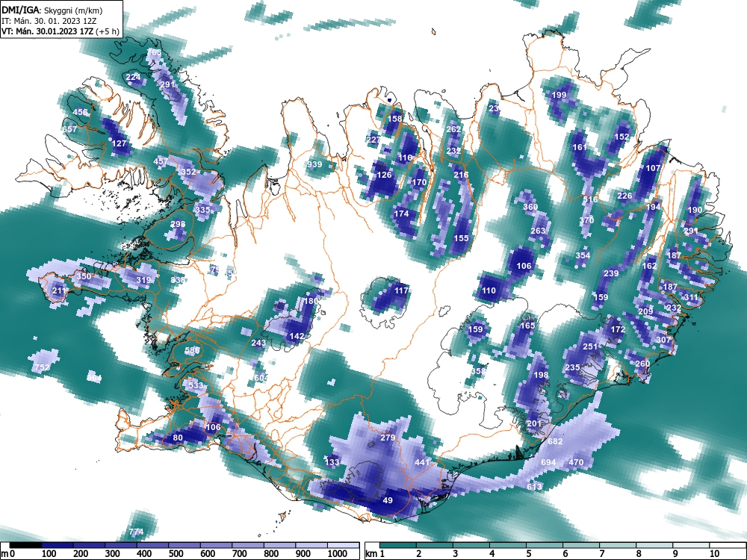The height and width of the screenshot is (560, 747).
Task: Click the 161 visibility label
Action: 580,147
